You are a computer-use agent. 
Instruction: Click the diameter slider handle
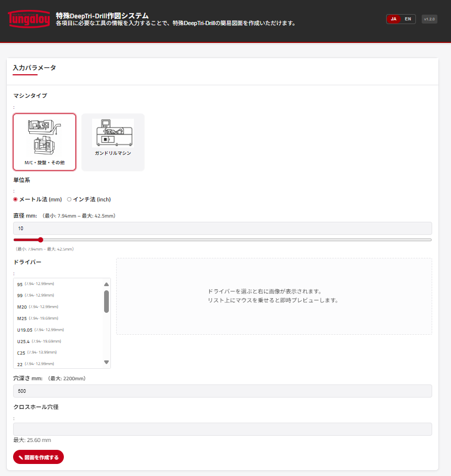[41, 240]
